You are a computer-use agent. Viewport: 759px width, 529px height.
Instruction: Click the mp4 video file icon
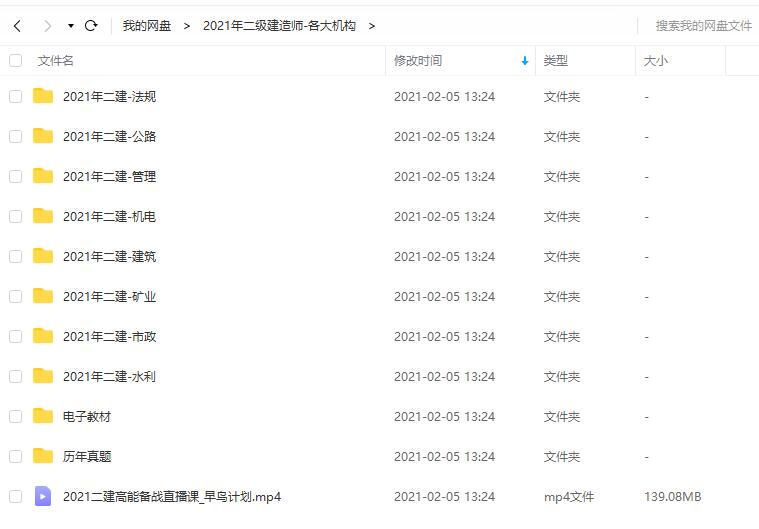point(42,496)
